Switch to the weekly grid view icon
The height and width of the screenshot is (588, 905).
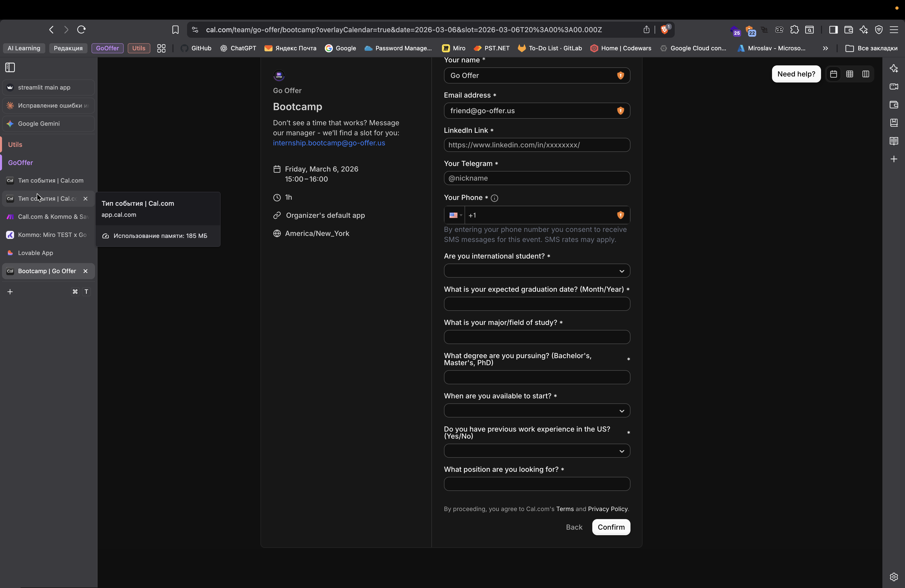pyautogui.click(x=849, y=74)
